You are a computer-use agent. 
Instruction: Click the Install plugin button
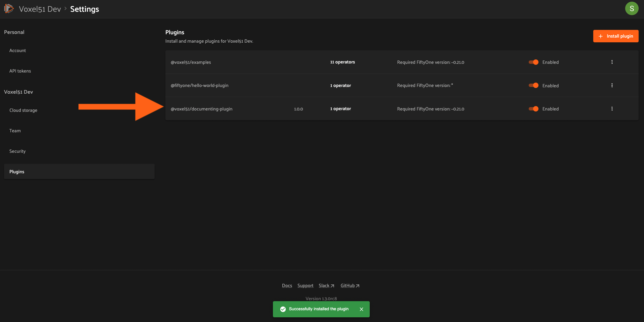616,36
